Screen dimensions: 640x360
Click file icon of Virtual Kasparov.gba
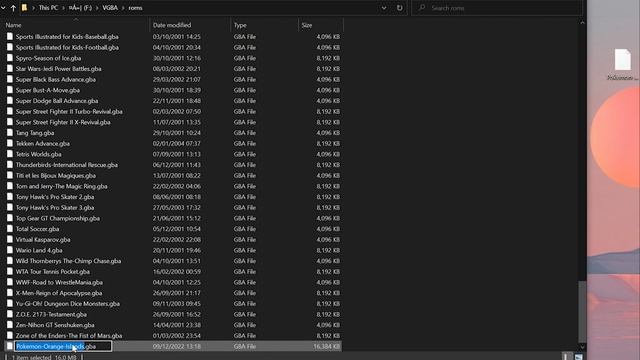[10, 239]
